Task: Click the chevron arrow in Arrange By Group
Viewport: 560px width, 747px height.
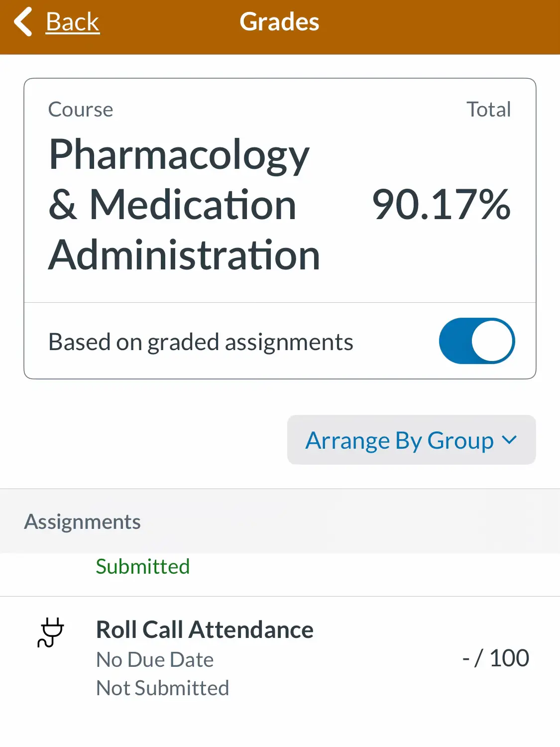Action: 509,440
